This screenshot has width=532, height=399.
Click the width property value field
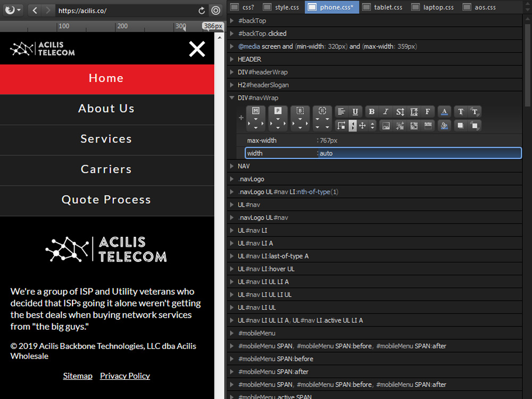(x=419, y=153)
